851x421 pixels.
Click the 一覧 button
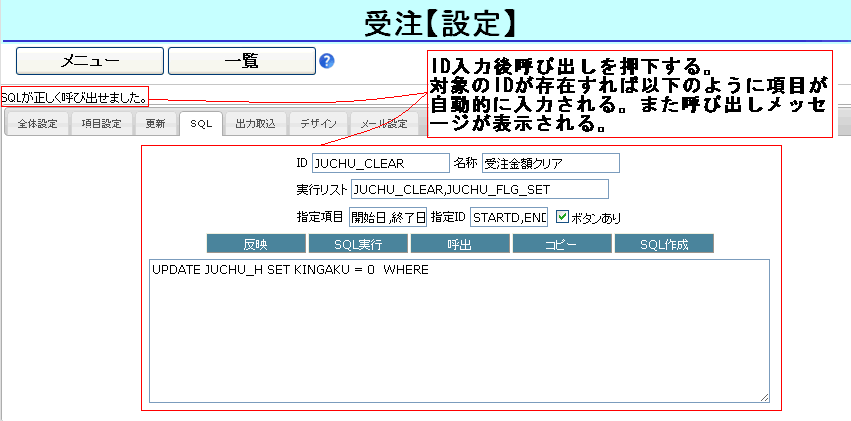(x=241, y=61)
